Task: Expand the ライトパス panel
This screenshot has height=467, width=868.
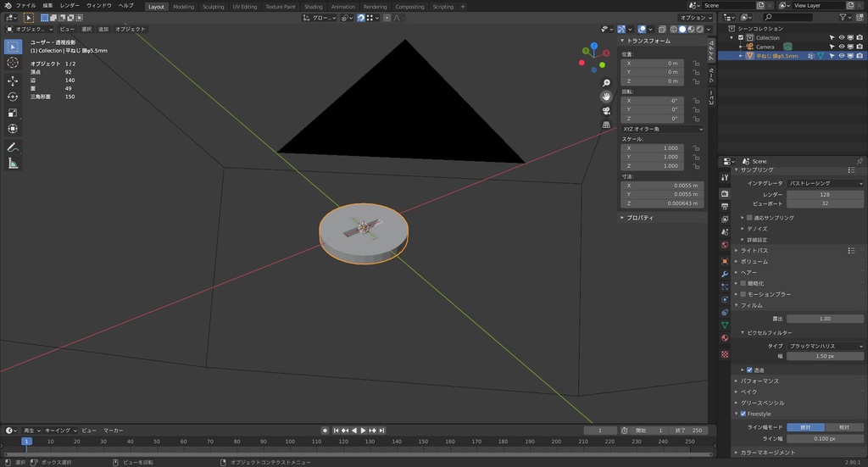Action: 754,251
